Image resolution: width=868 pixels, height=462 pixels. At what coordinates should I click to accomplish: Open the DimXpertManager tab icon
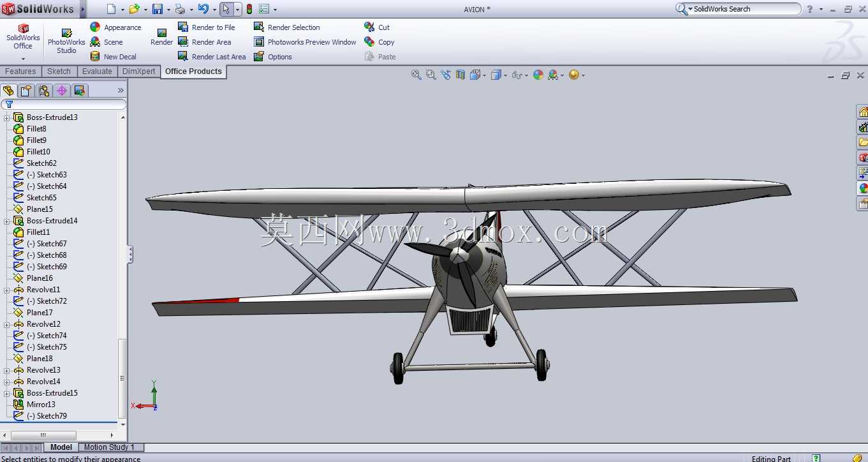click(62, 91)
